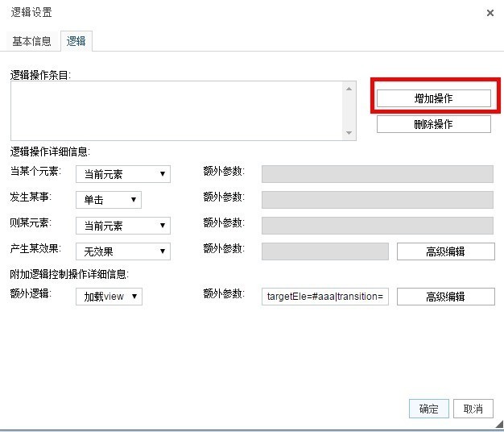This screenshot has width=504, height=432.
Task: Click the 删除操作 button
Action: click(x=434, y=124)
